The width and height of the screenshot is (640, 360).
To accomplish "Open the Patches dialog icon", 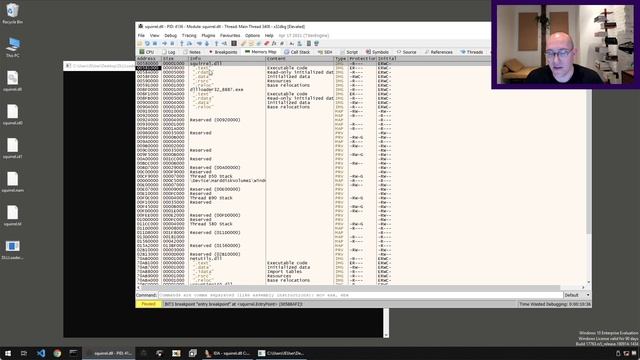I will tap(243, 43).
